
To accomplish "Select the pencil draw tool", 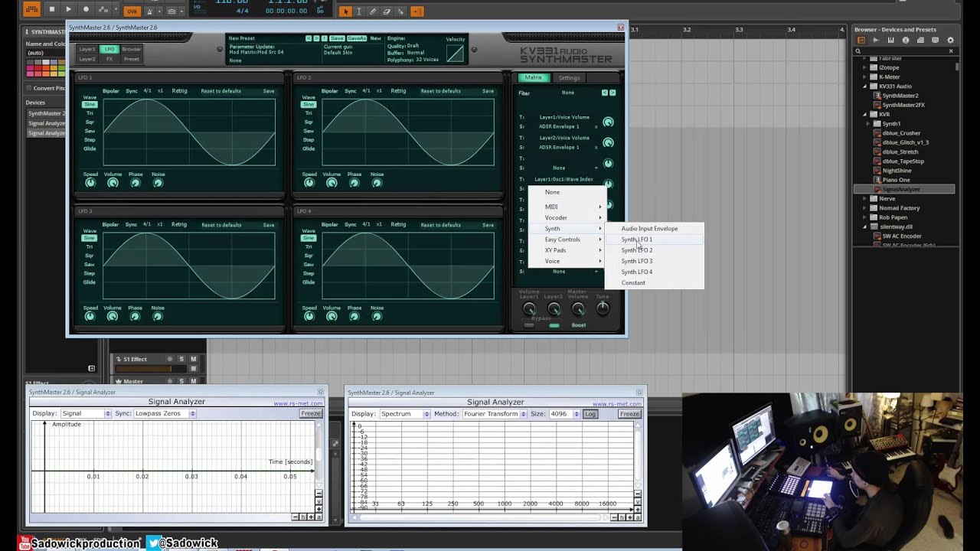I will coord(372,11).
